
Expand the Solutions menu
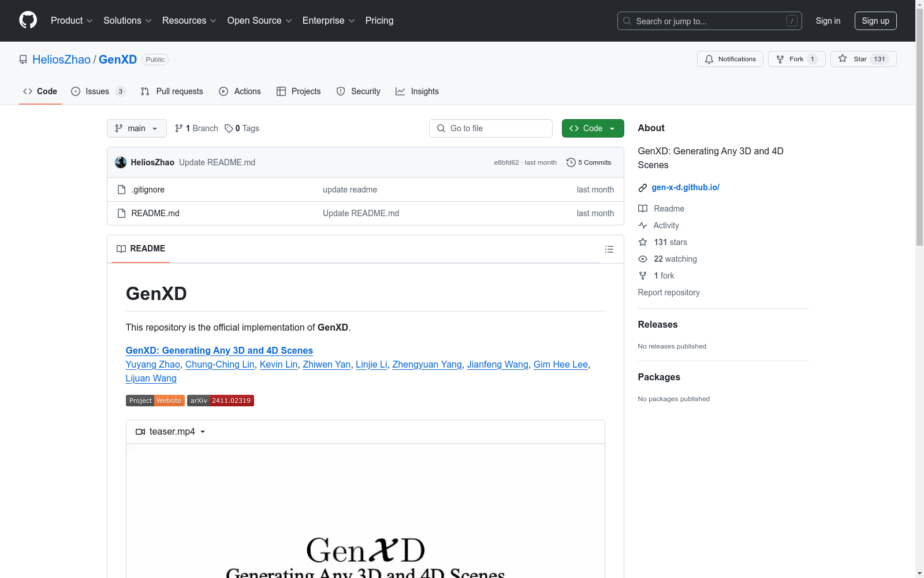pyautogui.click(x=128, y=20)
